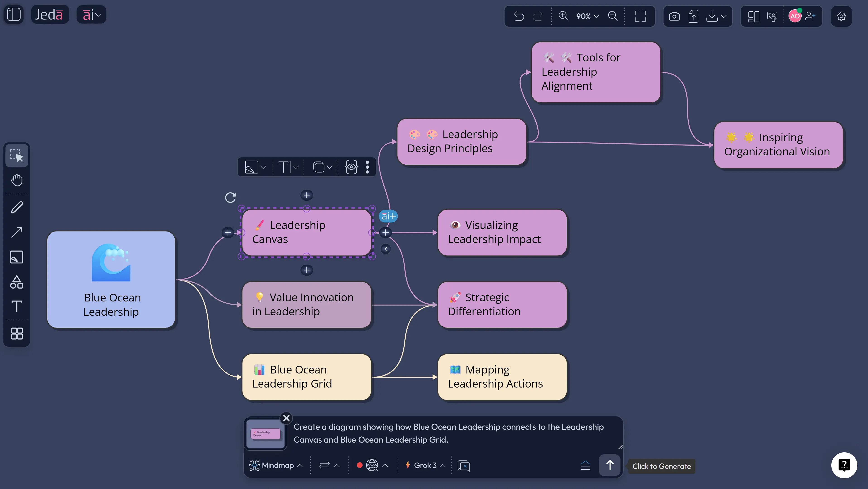Select the shapes tool

click(x=17, y=282)
